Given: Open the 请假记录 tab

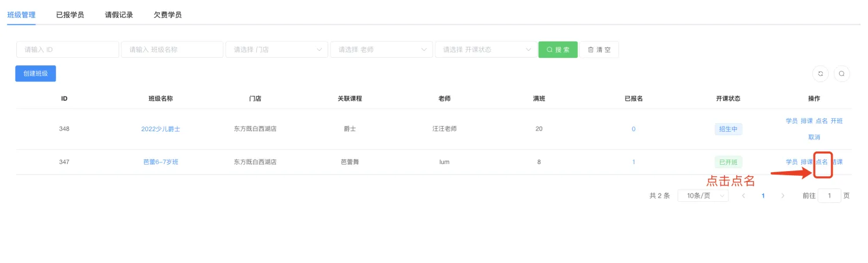Looking at the screenshot, I should click(x=119, y=15).
